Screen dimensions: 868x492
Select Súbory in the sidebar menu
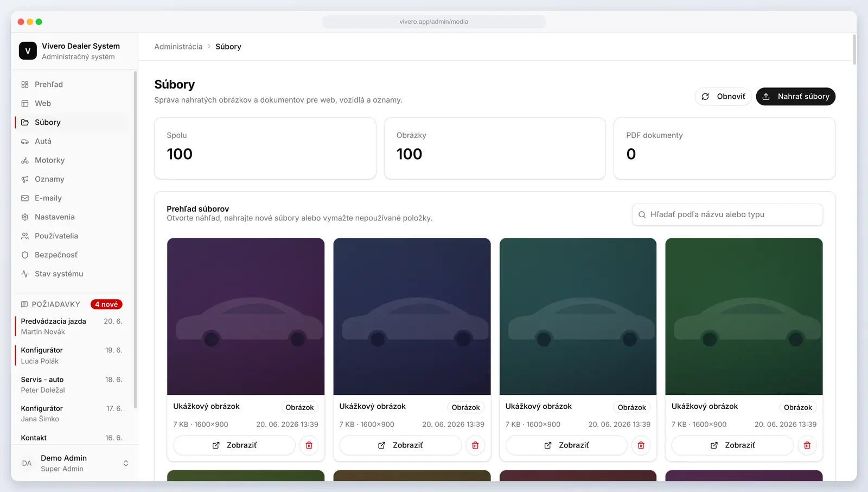click(x=72, y=122)
